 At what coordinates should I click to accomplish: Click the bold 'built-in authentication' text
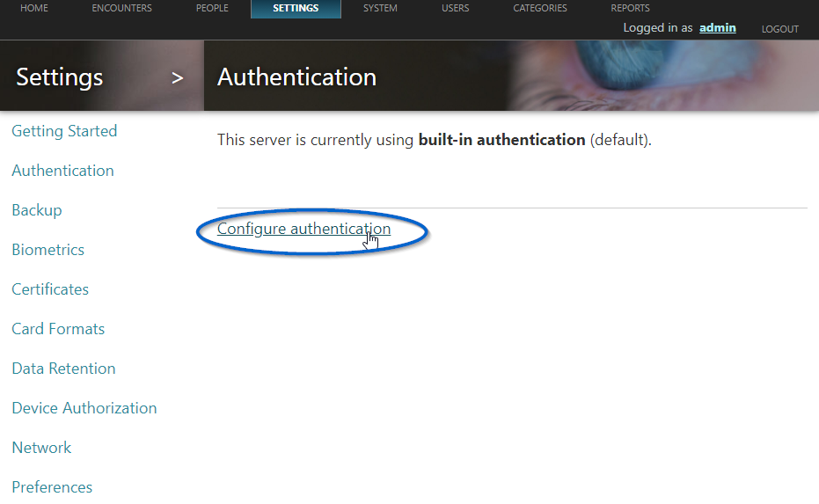[x=502, y=140]
